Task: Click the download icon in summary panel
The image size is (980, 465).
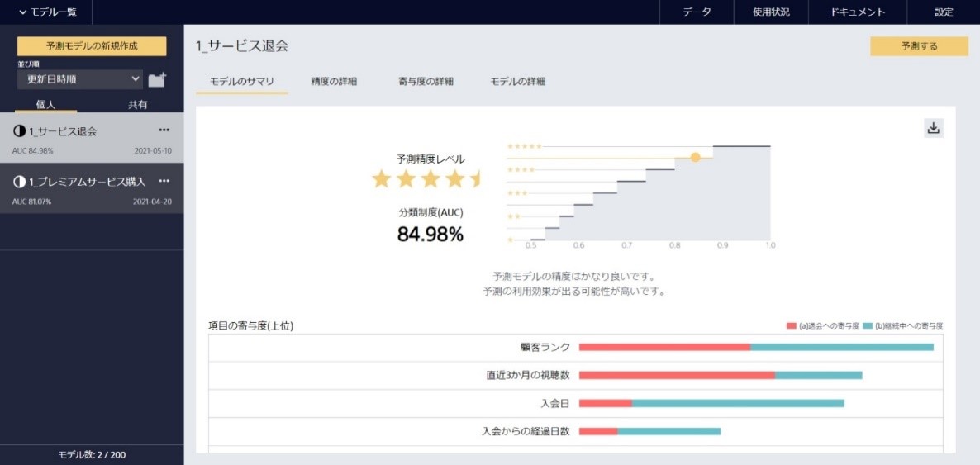Action: point(934,128)
